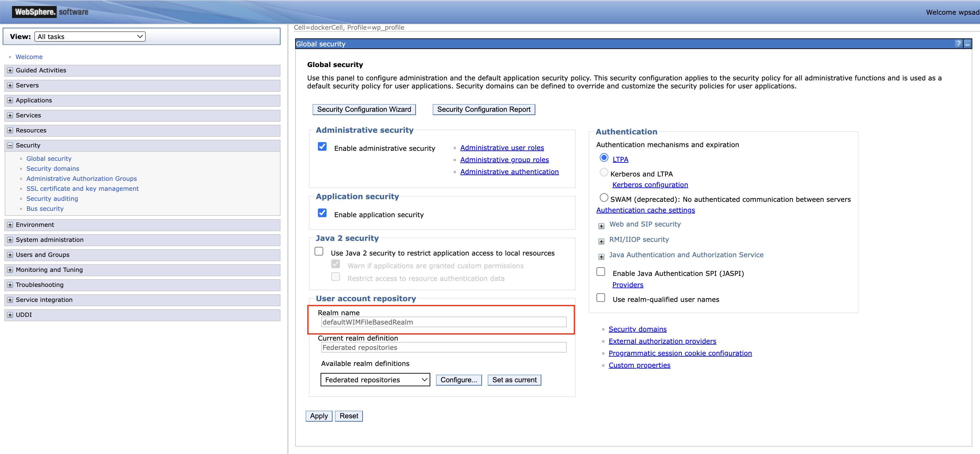Open Security auditing in navigation

pyautogui.click(x=52, y=199)
